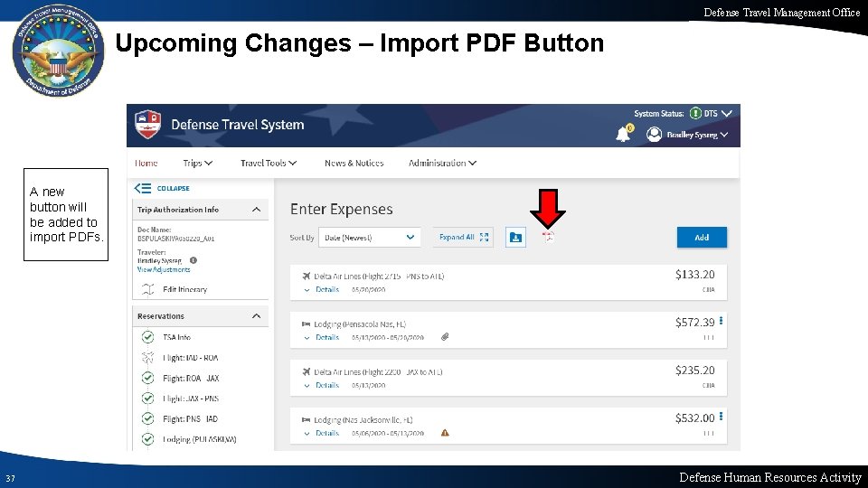Click the Flight PNS - IAD checkmark icon

click(147, 418)
